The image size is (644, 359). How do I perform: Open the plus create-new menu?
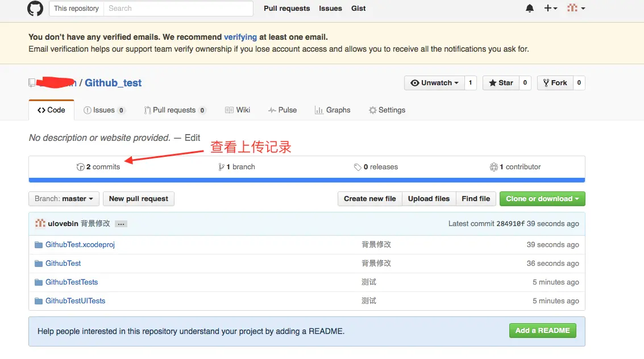550,8
